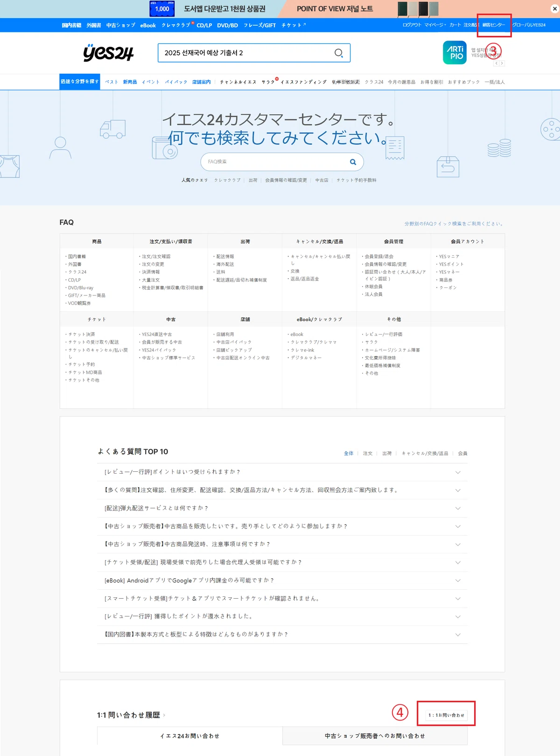Screen dimensions: 560x756
Task: Open FAQ item YES24直送中古
Action: click(157, 335)
